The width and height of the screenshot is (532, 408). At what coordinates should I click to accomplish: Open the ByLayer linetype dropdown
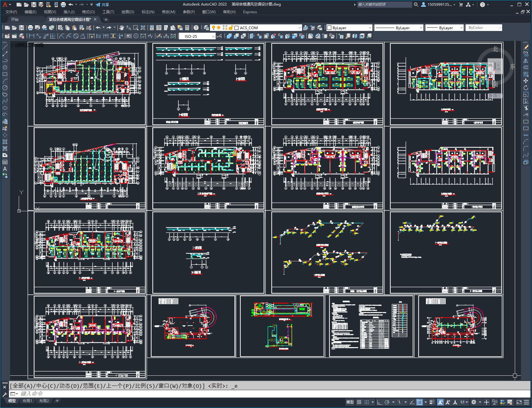421,28
